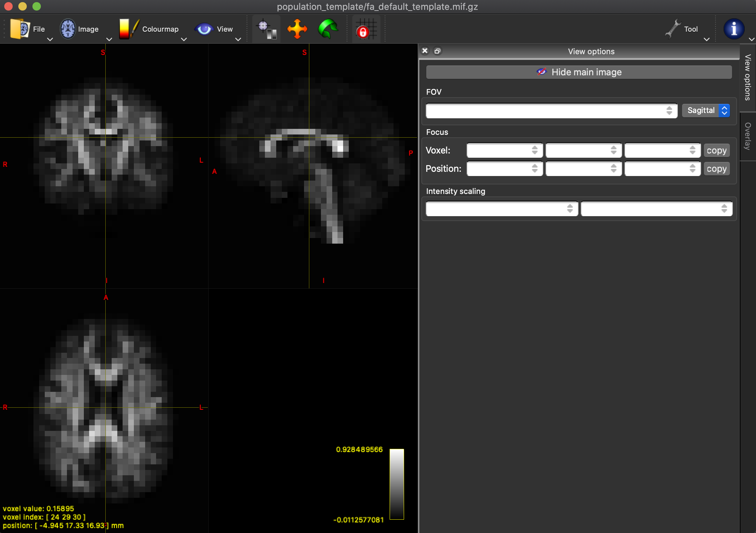
Task: Open the Colourmap menu
Action: (x=128, y=29)
